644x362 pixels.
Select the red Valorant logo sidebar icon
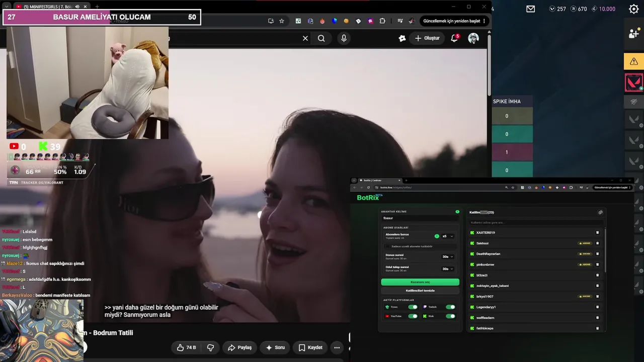[x=634, y=82]
